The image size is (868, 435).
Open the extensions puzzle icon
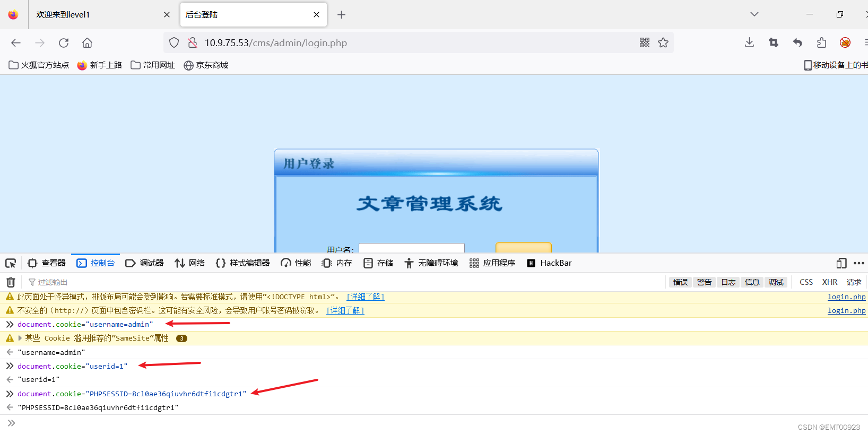click(x=821, y=43)
